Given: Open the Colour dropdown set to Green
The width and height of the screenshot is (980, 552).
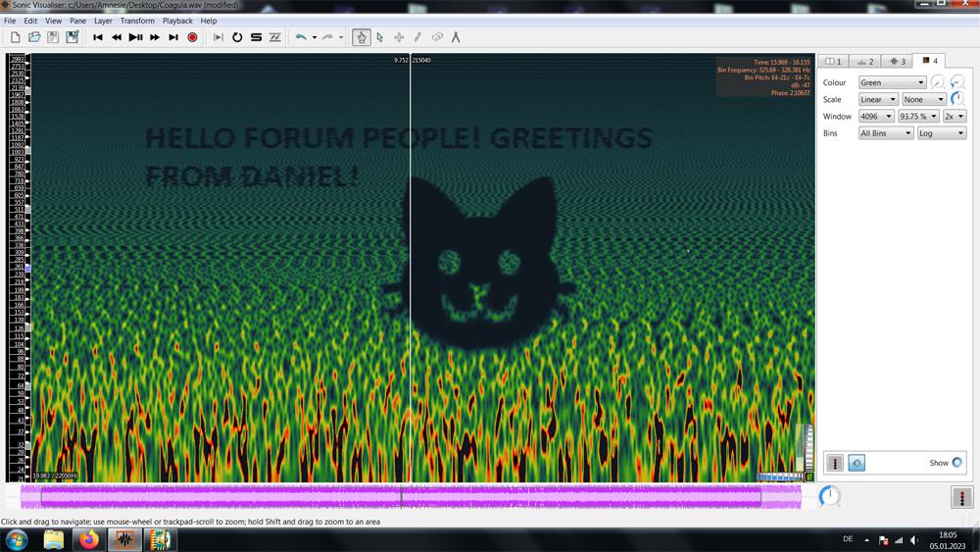Looking at the screenshot, I should tap(892, 83).
